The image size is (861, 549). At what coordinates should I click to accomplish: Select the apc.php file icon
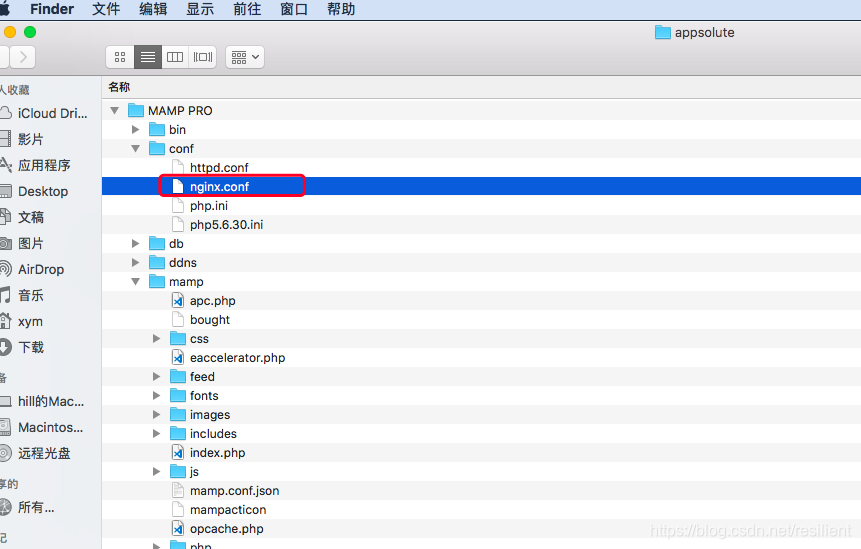pyautogui.click(x=178, y=301)
